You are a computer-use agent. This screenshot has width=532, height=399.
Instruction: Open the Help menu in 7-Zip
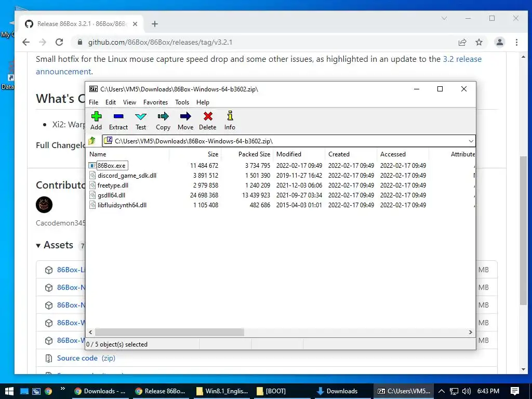point(203,102)
